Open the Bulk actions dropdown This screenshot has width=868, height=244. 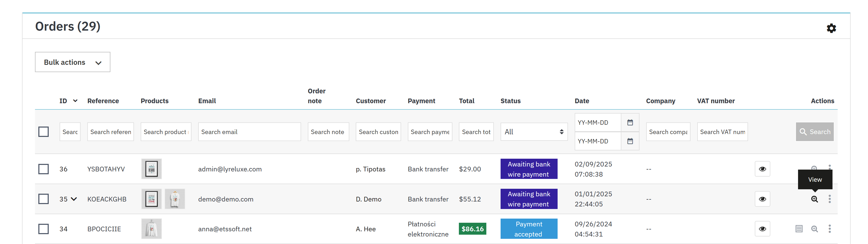[73, 62]
